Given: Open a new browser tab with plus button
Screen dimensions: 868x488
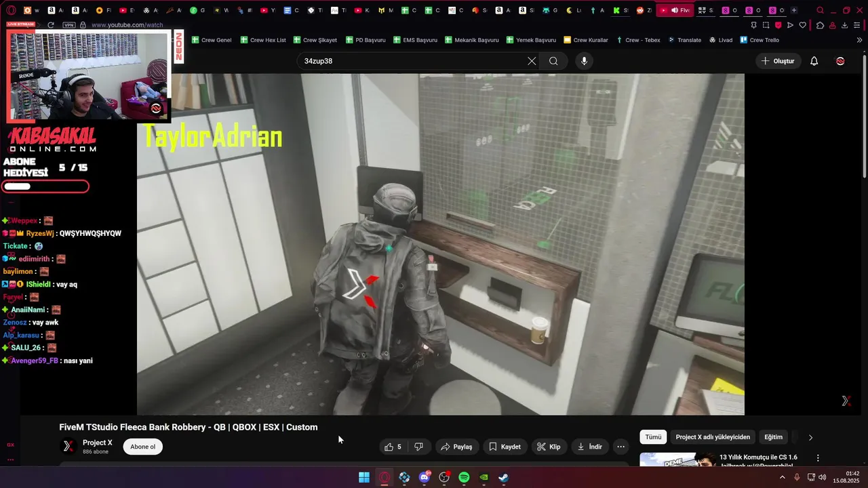Looking at the screenshot, I should [x=794, y=10].
